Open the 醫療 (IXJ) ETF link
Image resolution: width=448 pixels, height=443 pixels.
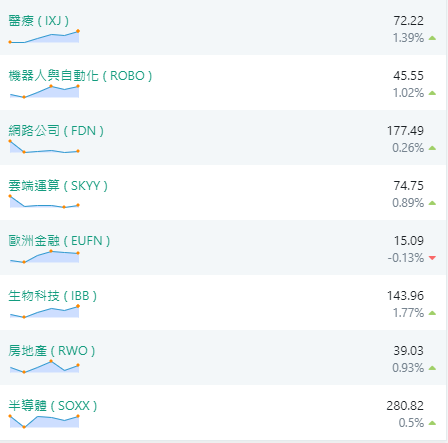(x=39, y=21)
